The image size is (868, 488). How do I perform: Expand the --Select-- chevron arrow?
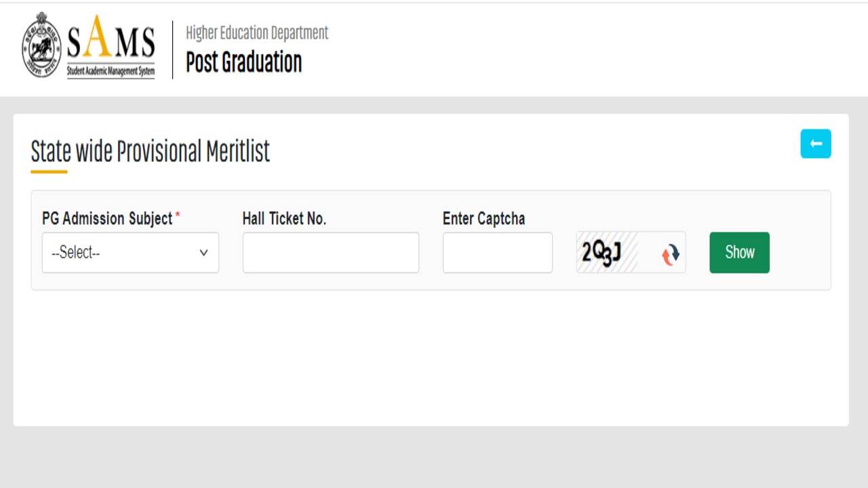point(203,253)
